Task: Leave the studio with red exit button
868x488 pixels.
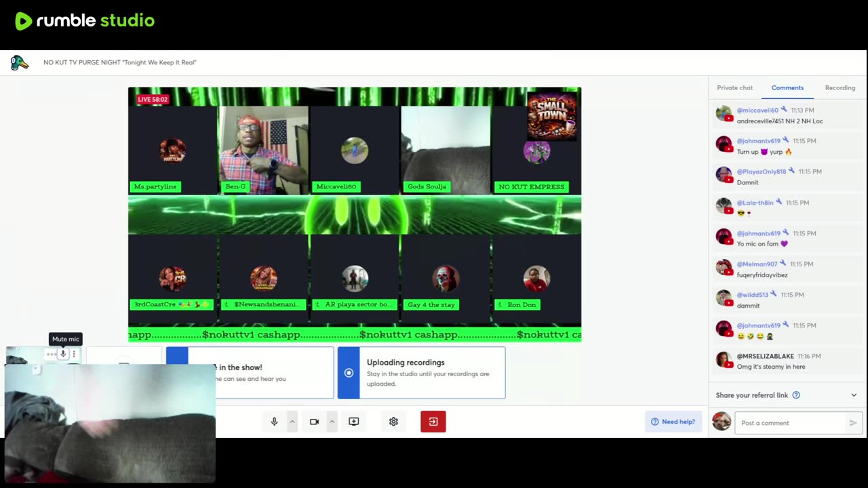Action: (433, 422)
